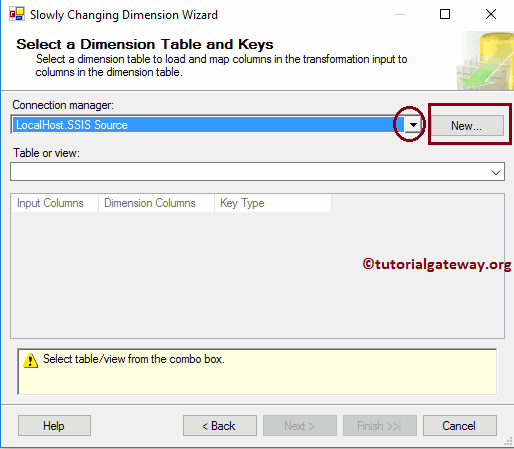
Task: Click the New... connection button
Action: 467,126
